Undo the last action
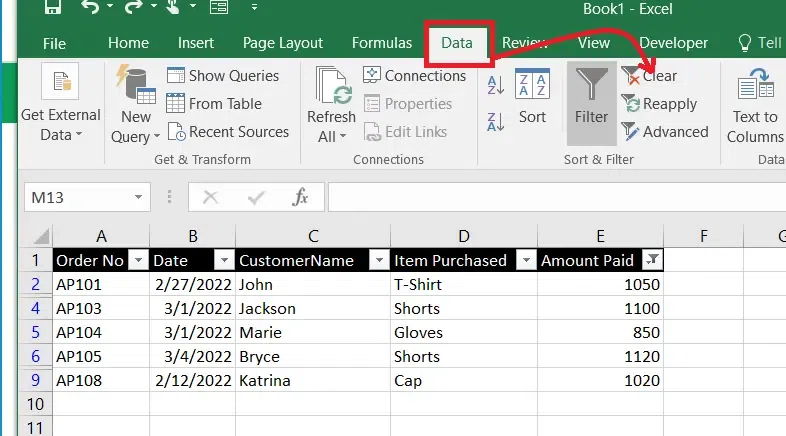The width and height of the screenshot is (786, 436). (x=90, y=7)
